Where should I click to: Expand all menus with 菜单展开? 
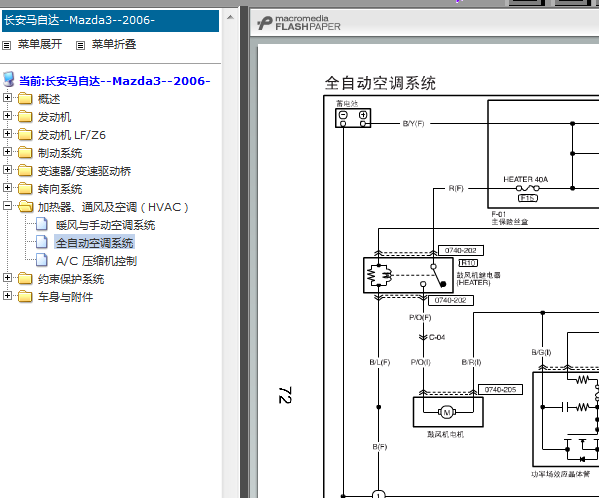[x=40, y=44]
